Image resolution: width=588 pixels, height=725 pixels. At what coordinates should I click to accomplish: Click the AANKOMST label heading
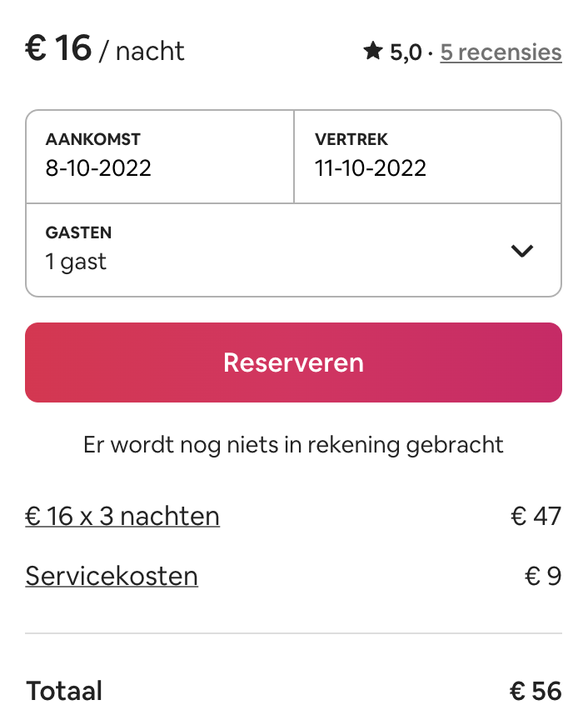coord(93,139)
